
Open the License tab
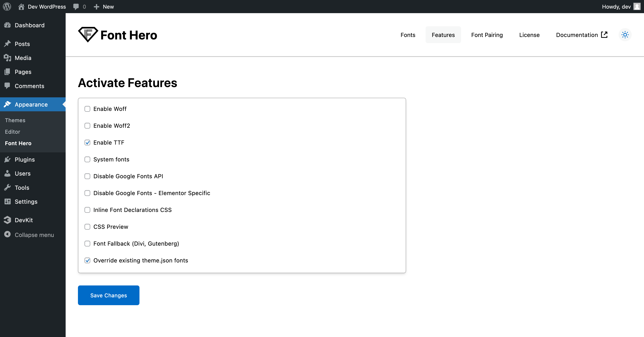pyautogui.click(x=529, y=35)
